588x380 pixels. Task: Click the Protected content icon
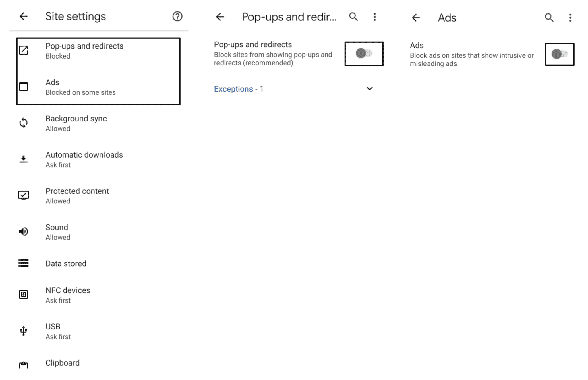click(x=24, y=195)
